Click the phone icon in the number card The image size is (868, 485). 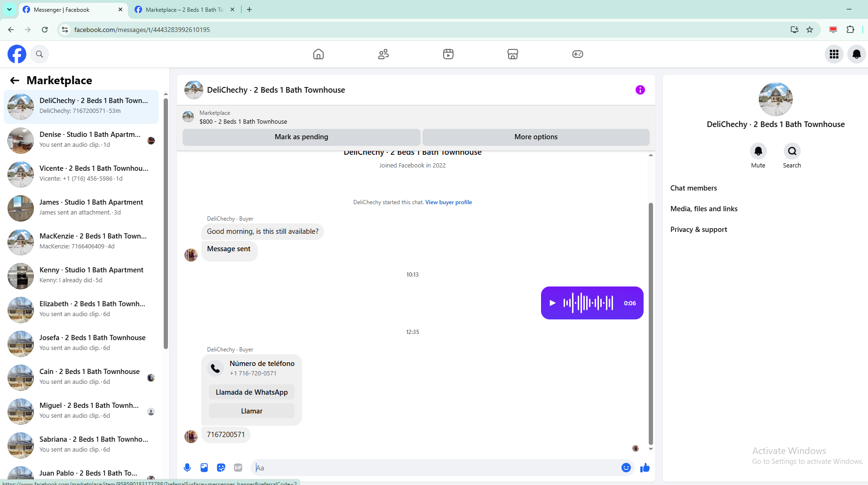pos(215,368)
